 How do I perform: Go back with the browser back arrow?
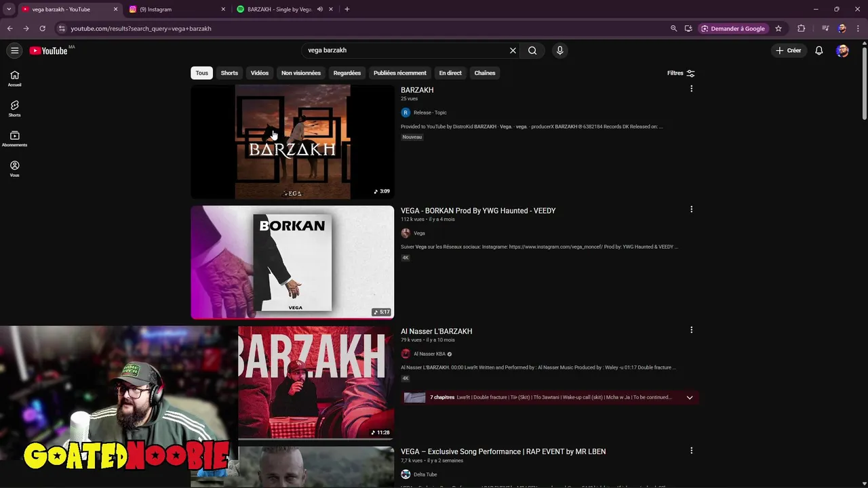tap(9, 28)
